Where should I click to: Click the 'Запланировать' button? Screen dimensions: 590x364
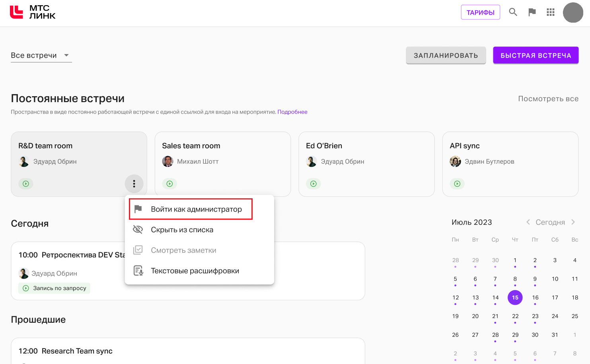coord(446,56)
